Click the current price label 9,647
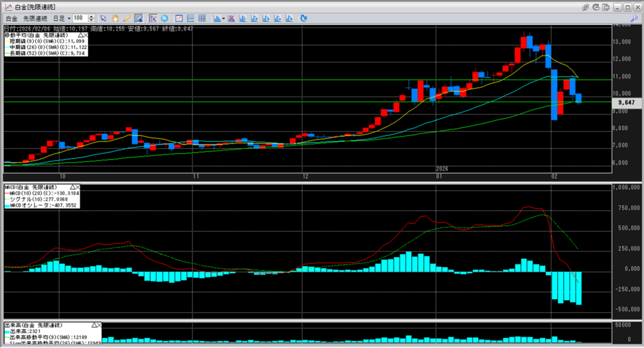Image resolution: width=644 pixels, height=348 pixels. (x=626, y=102)
